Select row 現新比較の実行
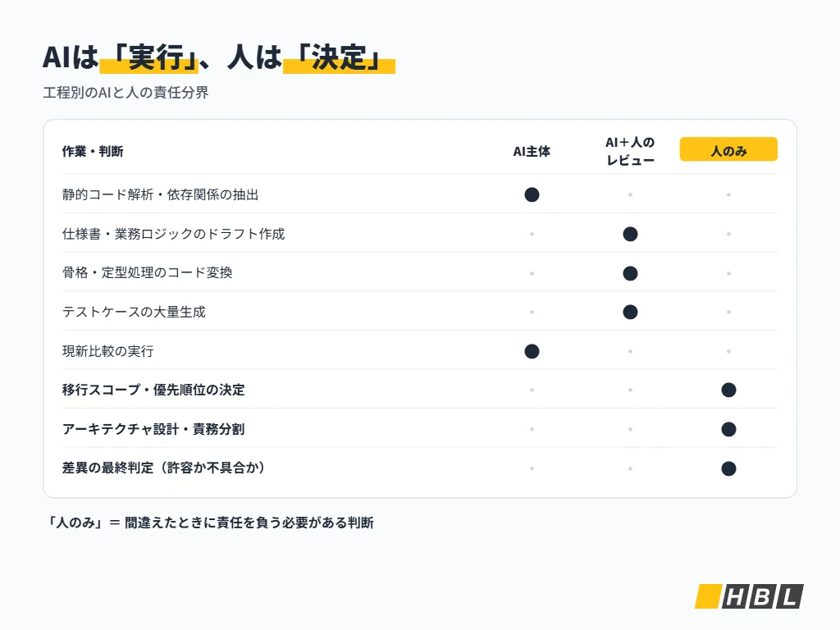This screenshot has height=630, width=840. click(x=420, y=351)
